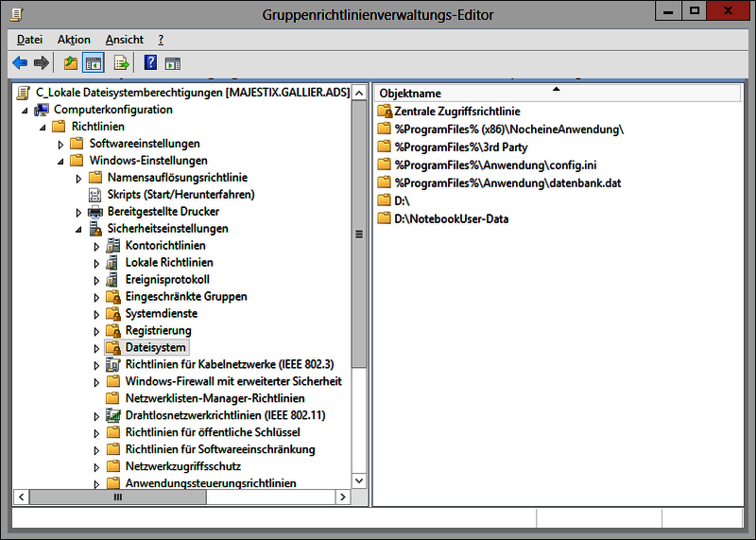Viewport: 756px width, 540px height.
Task: Click the policy icon next to C_Lokale Dateisystemberechtigungen
Action: click(x=23, y=92)
